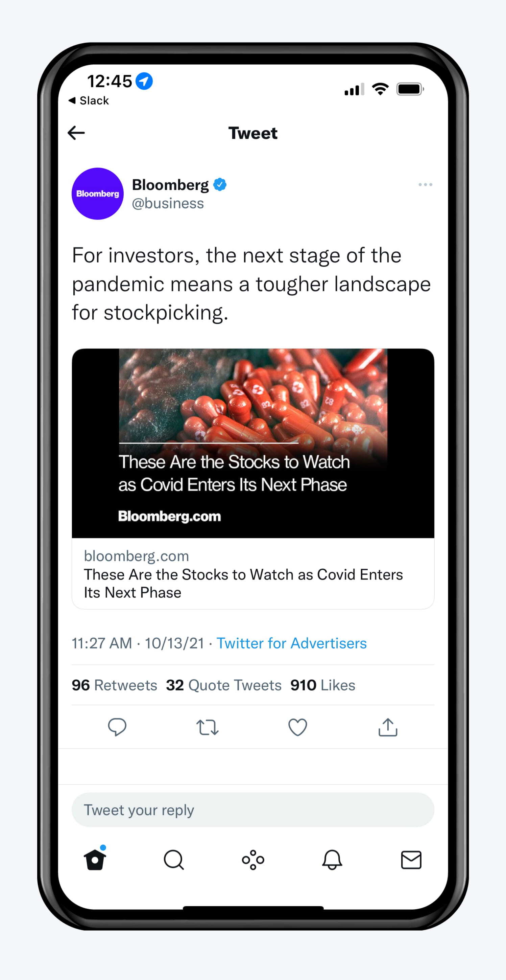Open the Spaces tab icon

click(253, 860)
